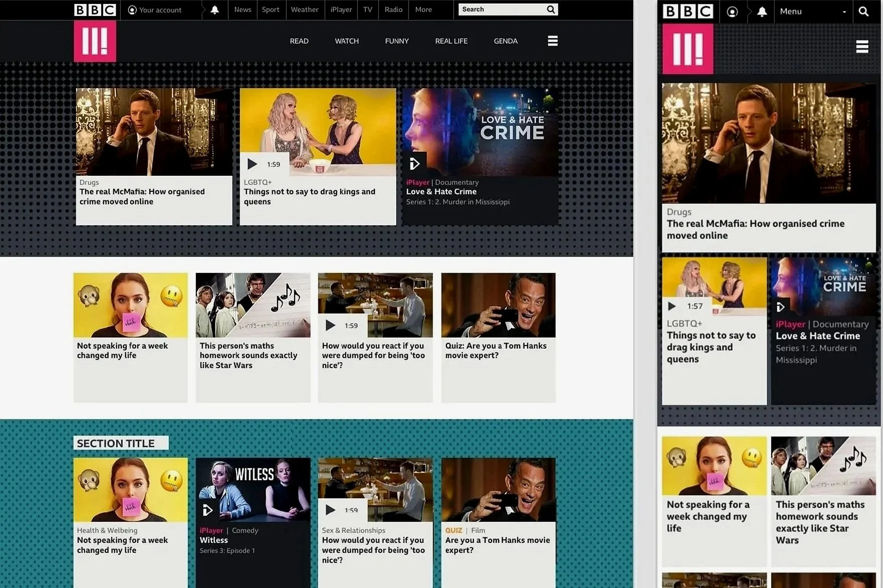883x588 pixels.
Task: Click the iPlayer play icon on Love & Hate Crime desktop card
Action: tap(414, 164)
